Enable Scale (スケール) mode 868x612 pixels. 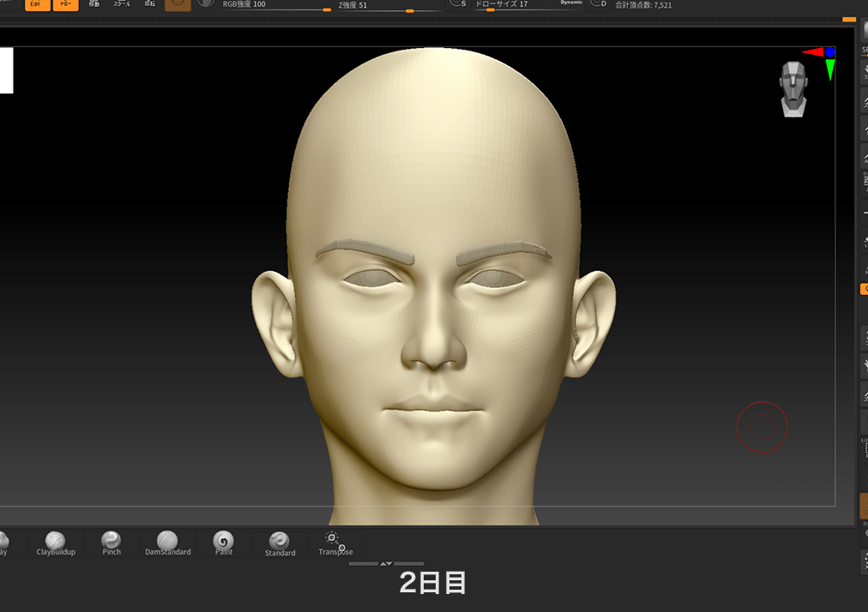click(122, 4)
